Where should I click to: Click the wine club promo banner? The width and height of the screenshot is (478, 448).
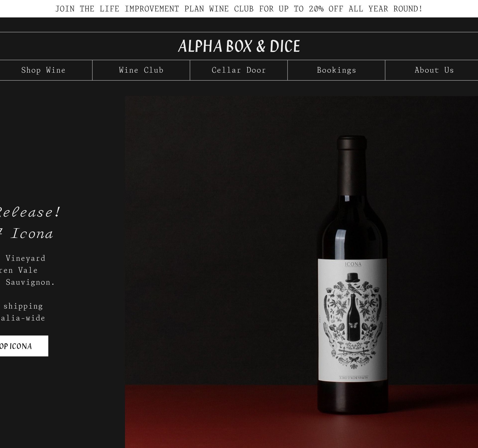(239, 9)
